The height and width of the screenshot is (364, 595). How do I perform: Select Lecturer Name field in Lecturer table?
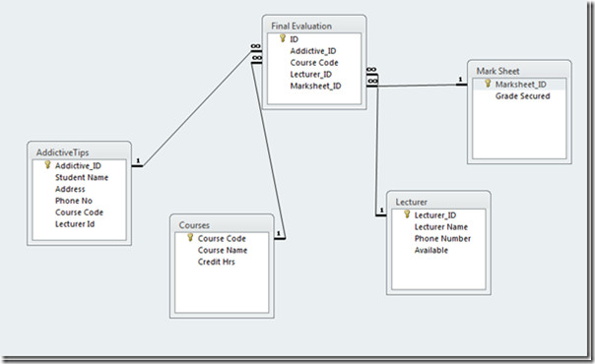[x=441, y=227]
